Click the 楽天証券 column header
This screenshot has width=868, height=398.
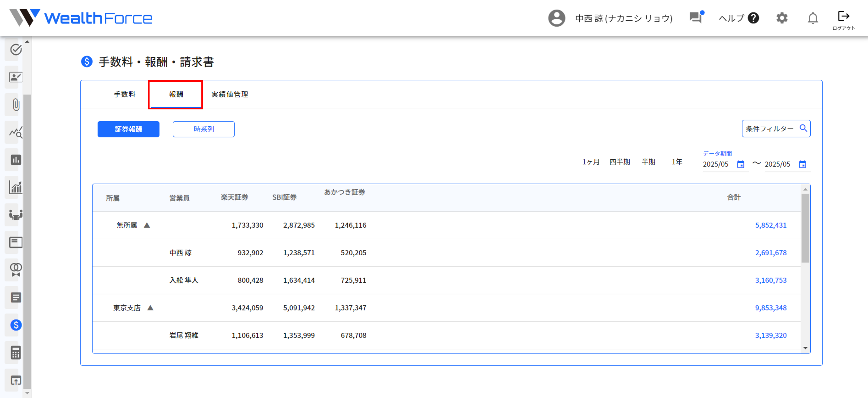click(234, 198)
